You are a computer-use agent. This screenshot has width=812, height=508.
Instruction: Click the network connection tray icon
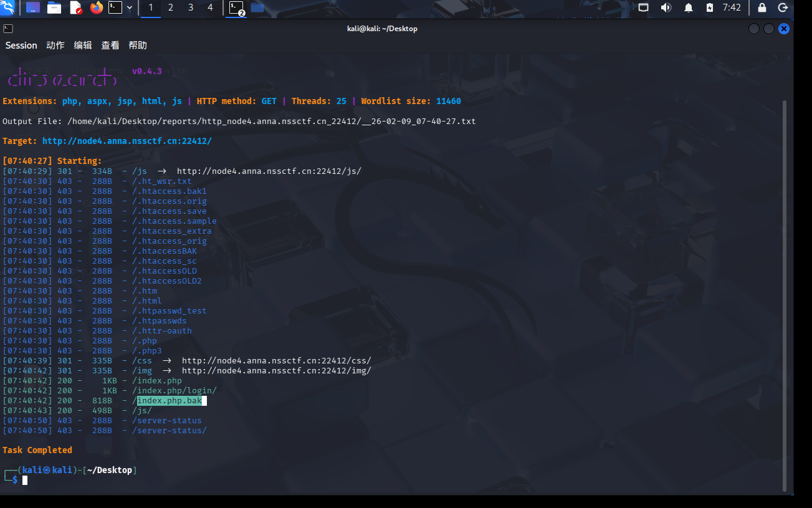pyautogui.click(x=644, y=7)
